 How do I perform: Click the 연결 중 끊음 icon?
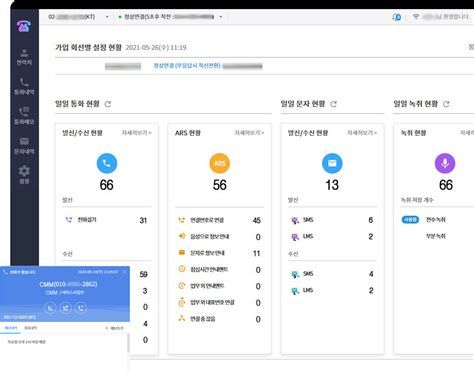(182, 318)
